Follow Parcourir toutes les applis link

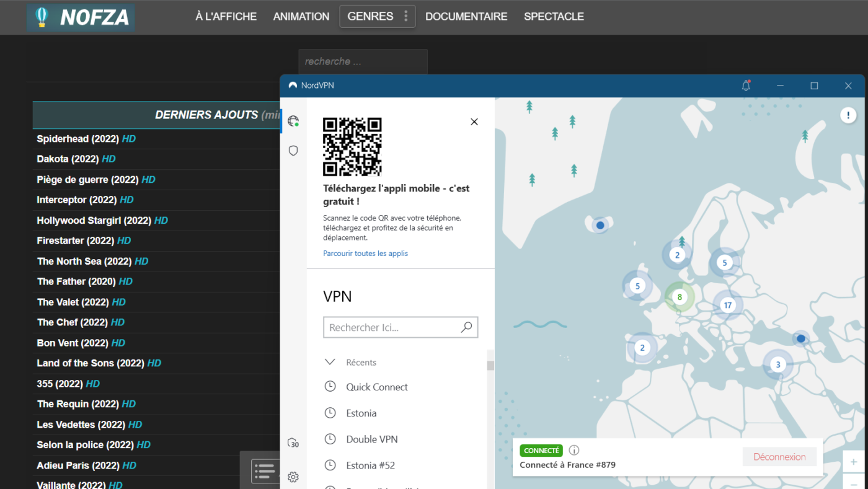coord(365,253)
